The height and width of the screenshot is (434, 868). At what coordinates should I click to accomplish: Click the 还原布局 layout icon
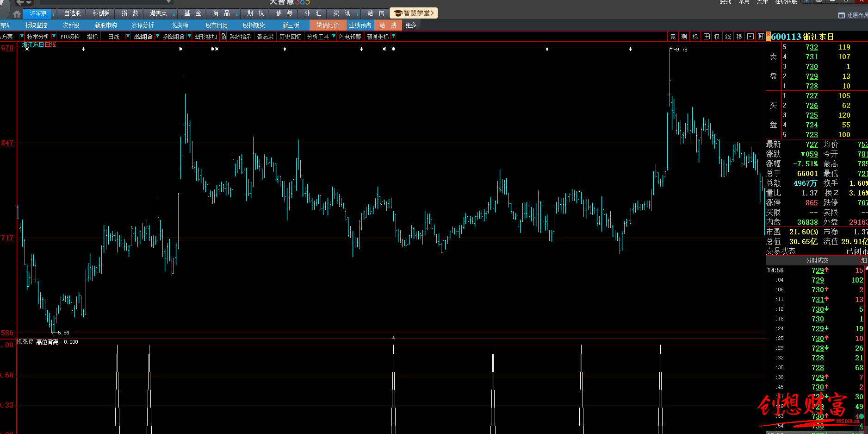pyautogui.click(x=841, y=15)
